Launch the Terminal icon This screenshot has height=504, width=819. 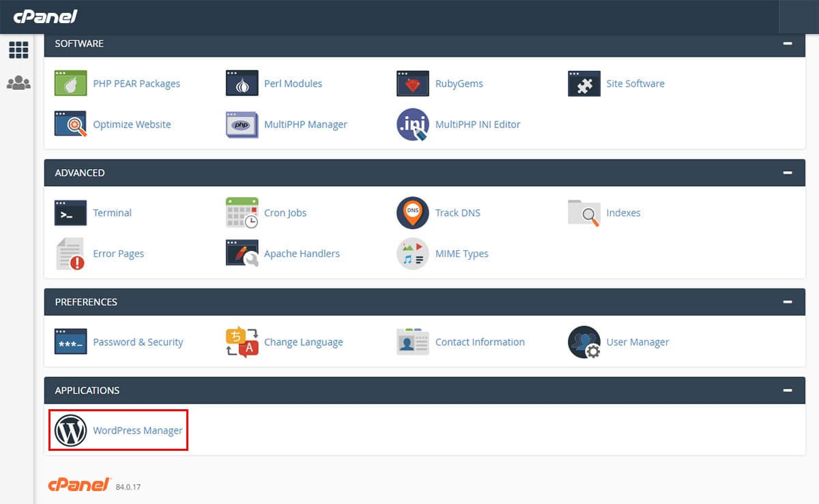(71, 213)
